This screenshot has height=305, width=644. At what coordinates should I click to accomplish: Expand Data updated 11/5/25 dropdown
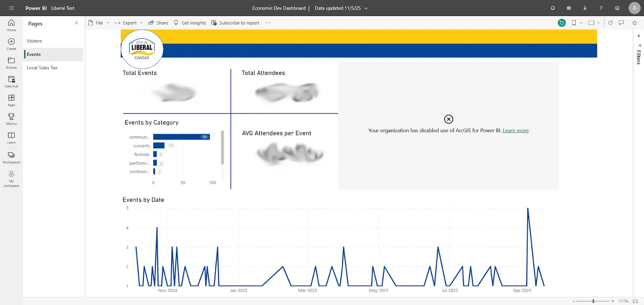[x=341, y=8]
